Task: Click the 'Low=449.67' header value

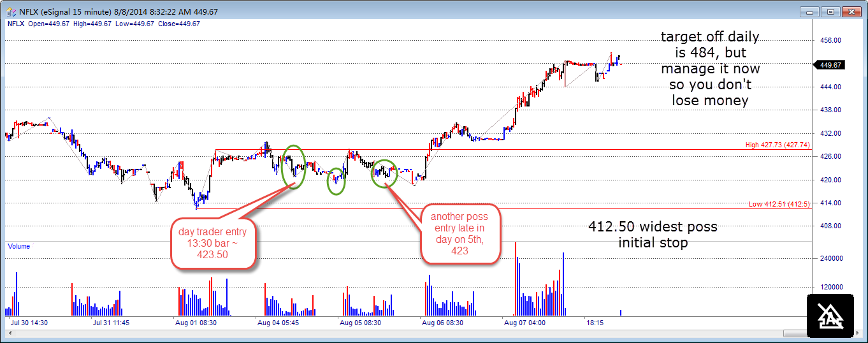Action: tap(135, 24)
